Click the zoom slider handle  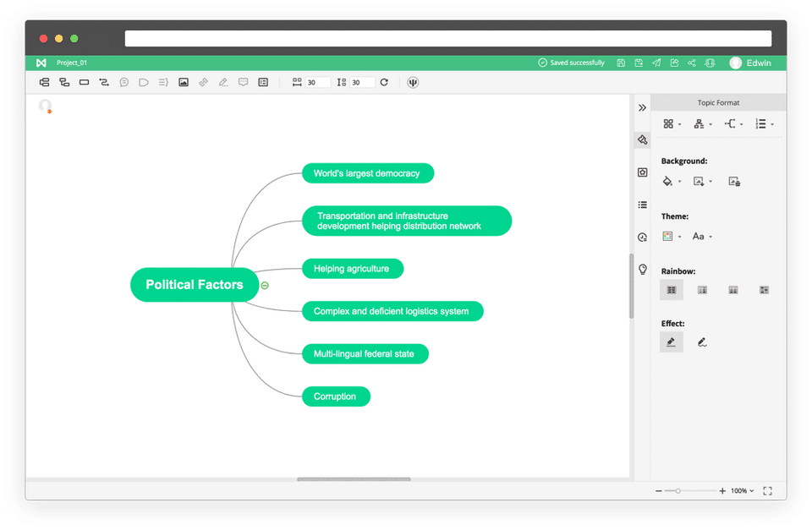[678, 490]
